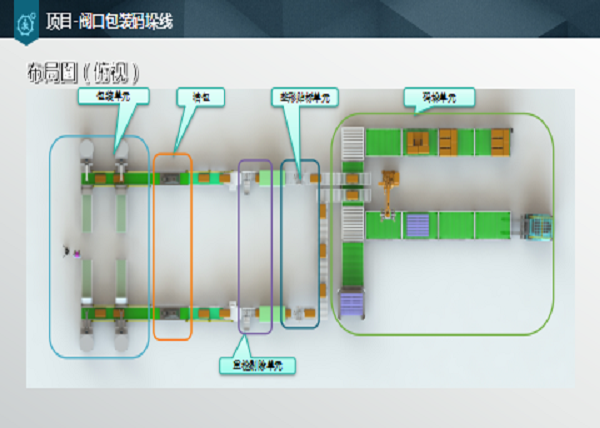Select the purple rounded rectangle outline

pos(238,245)
